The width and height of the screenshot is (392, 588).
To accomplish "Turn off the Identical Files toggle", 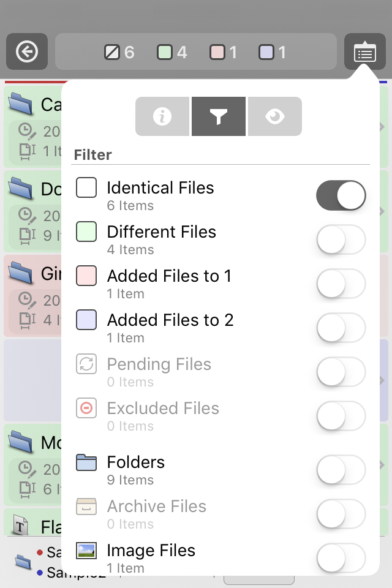I will [x=341, y=195].
